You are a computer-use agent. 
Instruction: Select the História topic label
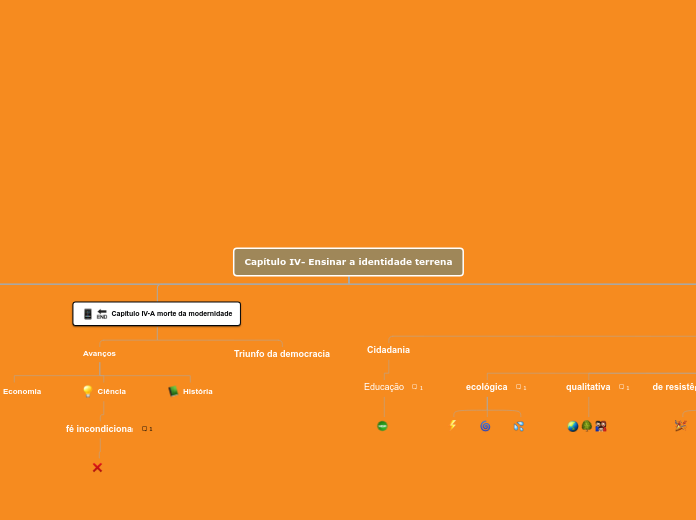coord(198,392)
